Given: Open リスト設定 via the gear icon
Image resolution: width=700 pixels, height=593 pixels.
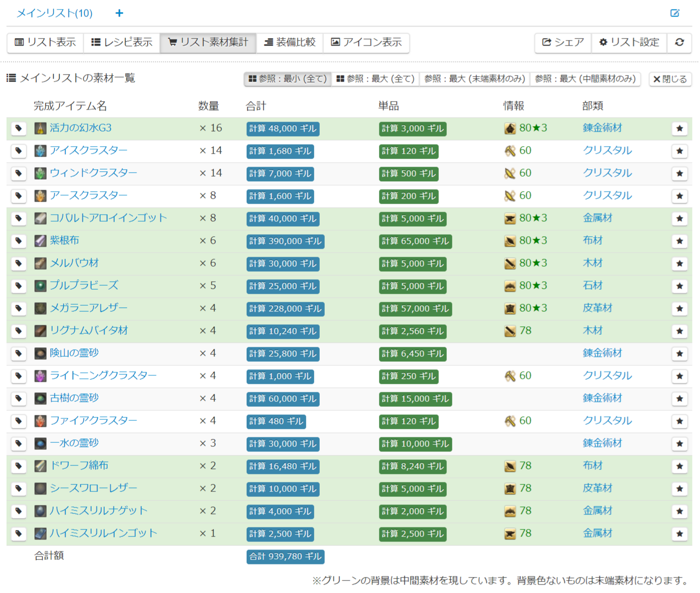Looking at the screenshot, I should [x=629, y=43].
